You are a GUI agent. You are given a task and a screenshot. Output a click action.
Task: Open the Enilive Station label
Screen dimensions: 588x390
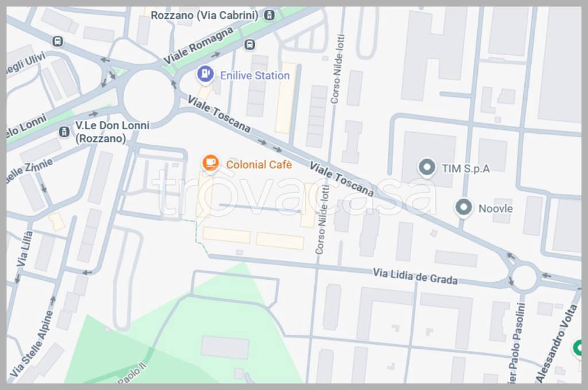pos(254,75)
